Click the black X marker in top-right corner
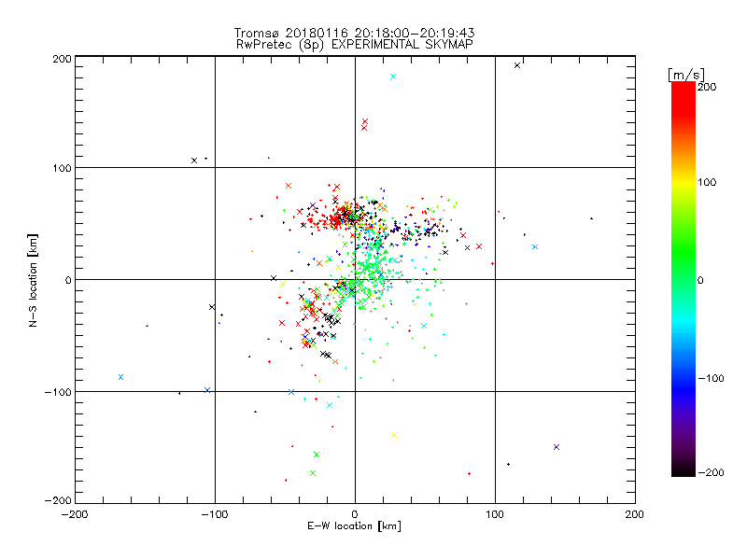Viewport: 747px width, 560px height. (x=517, y=65)
